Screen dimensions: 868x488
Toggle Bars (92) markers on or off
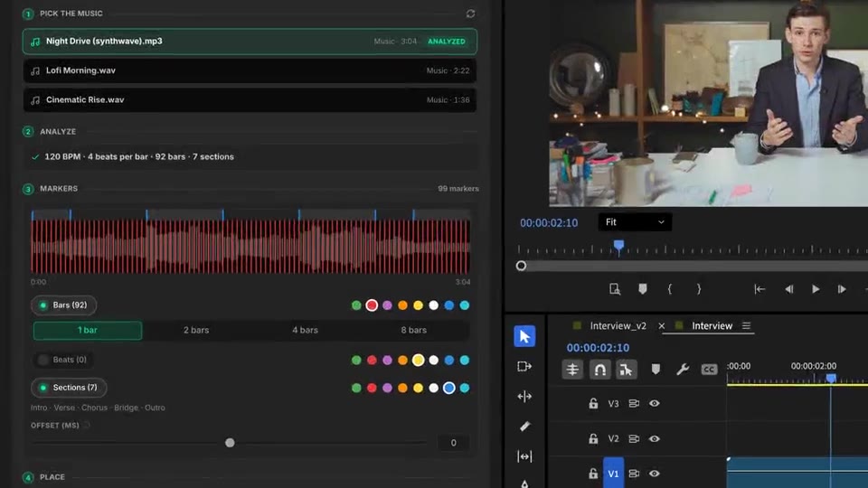pos(63,305)
